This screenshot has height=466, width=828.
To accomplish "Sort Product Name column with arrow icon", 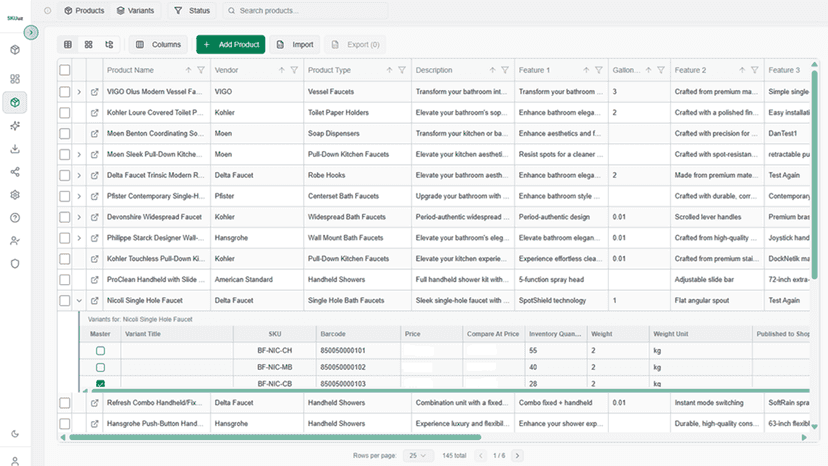I will pyautogui.click(x=188, y=70).
